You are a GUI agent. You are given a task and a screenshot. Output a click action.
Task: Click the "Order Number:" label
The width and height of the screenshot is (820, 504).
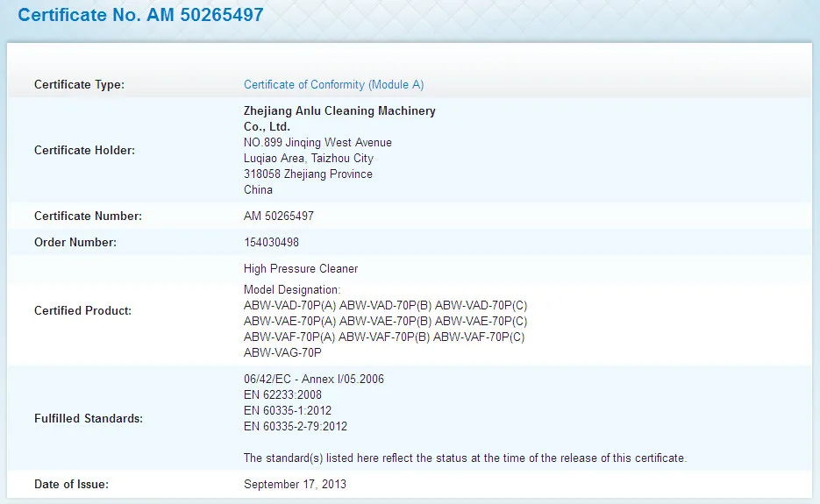pos(75,242)
